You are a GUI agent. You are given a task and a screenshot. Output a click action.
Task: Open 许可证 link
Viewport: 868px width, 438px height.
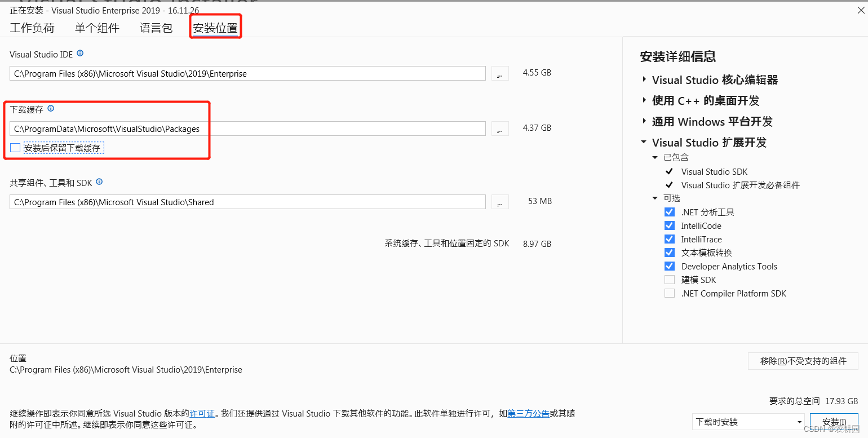click(x=202, y=413)
